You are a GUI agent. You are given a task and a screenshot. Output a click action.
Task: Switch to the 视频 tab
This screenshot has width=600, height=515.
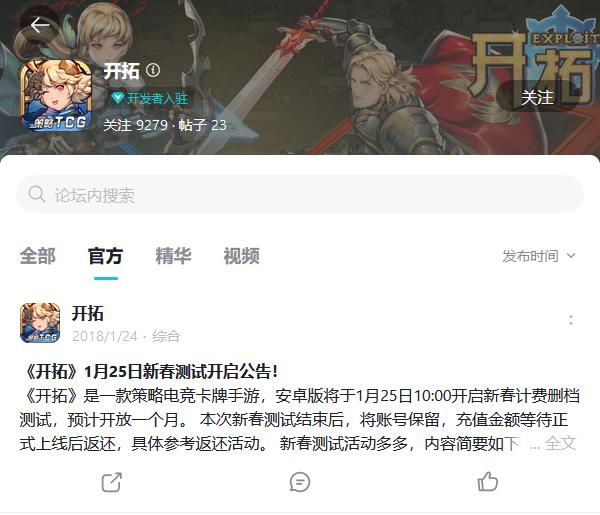pyautogui.click(x=241, y=256)
